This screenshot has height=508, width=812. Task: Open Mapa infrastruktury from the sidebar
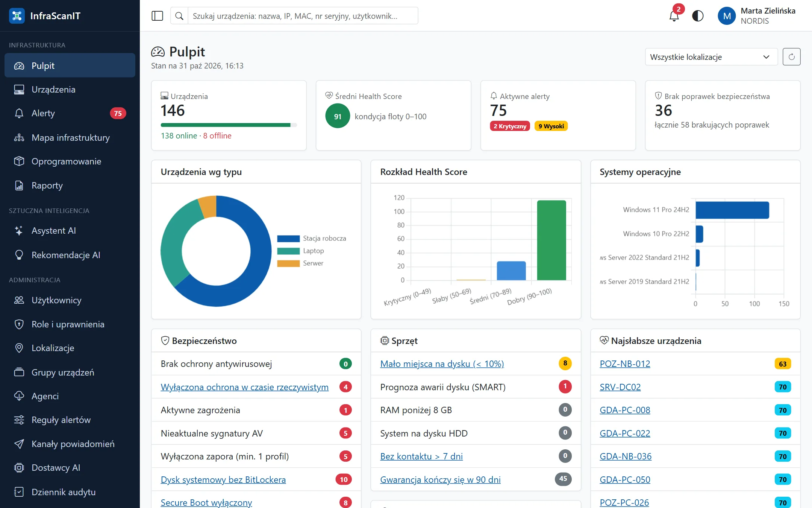[x=70, y=138]
